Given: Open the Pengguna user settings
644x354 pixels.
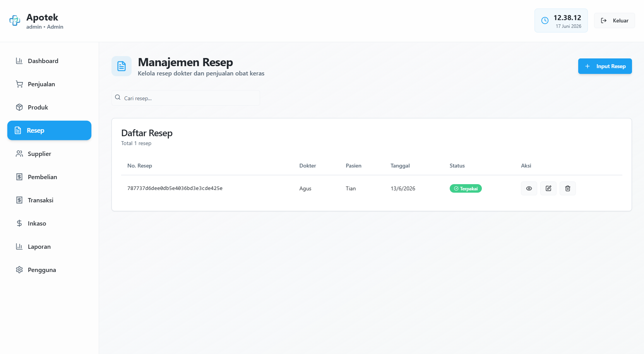Looking at the screenshot, I should pos(49,270).
